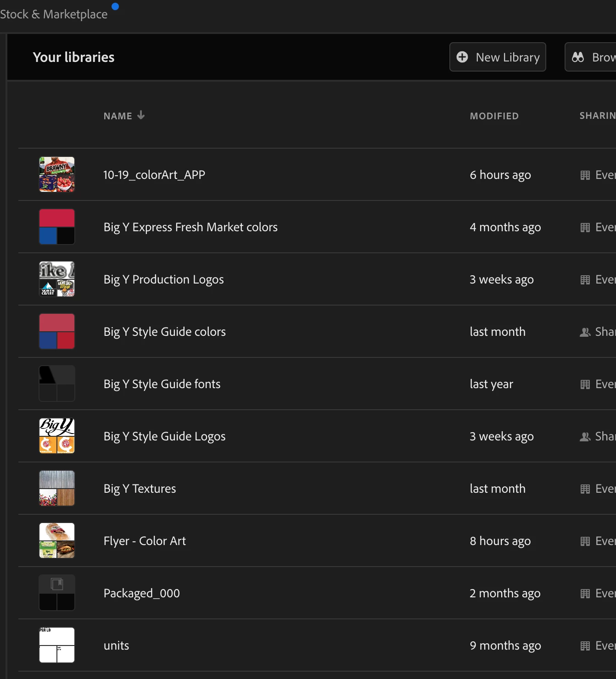Screen dimensions: 616x679
Task: Open Big Y Style Guide Logos library
Action: [x=165, y=436]
